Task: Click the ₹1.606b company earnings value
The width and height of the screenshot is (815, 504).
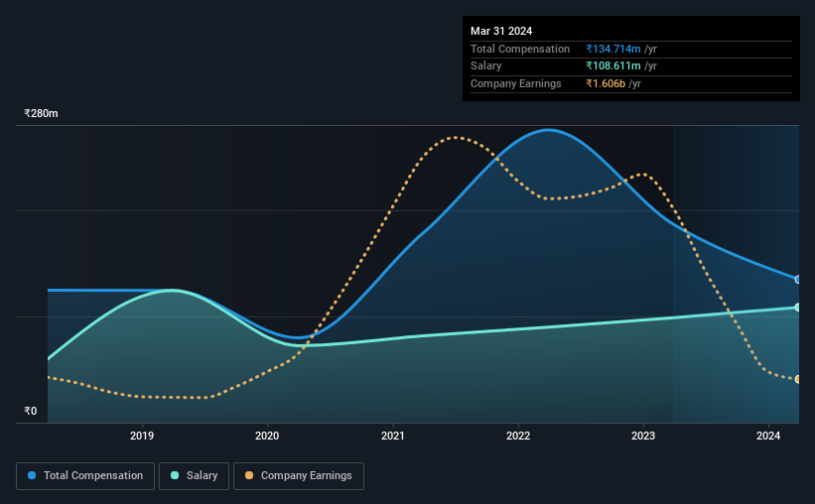Action: (x=606, y=83)
